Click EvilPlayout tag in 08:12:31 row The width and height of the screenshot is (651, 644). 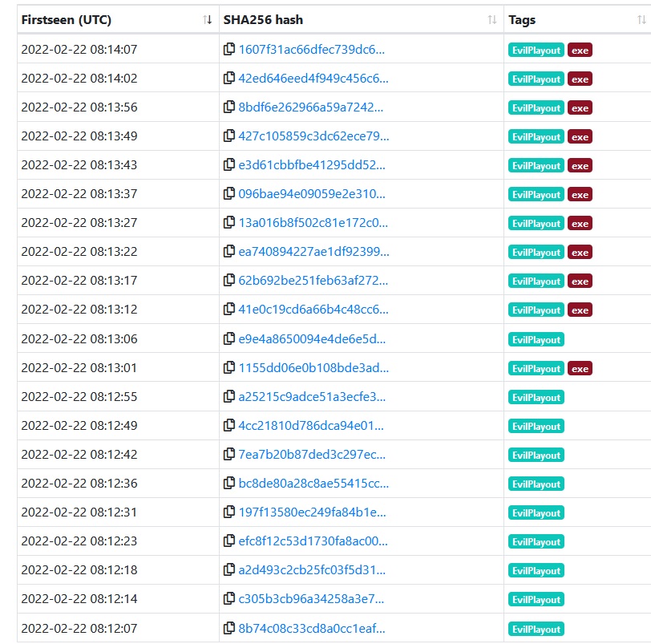pyautogui.click(x=536, y=512)
